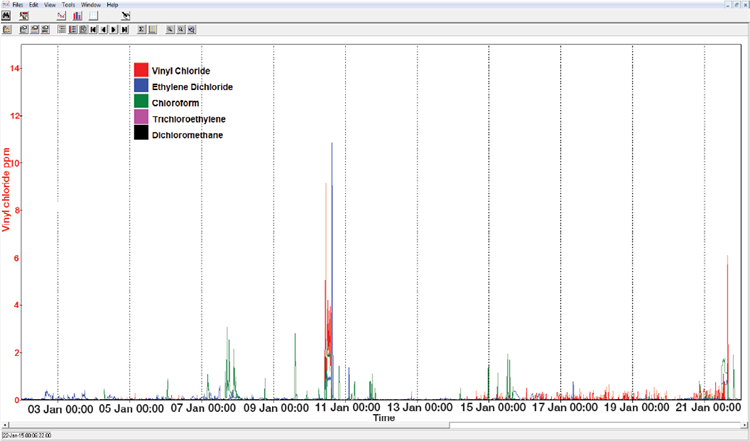Click the binoculars search icon

tap(6, 16)
